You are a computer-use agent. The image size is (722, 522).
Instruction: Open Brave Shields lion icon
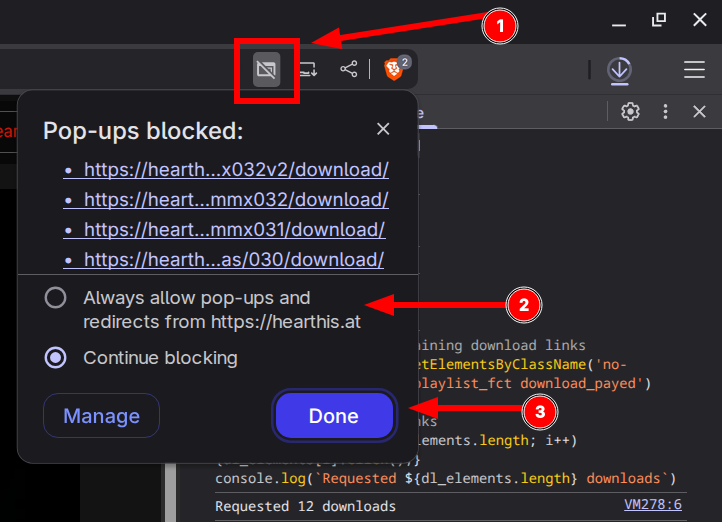point(394,69)
